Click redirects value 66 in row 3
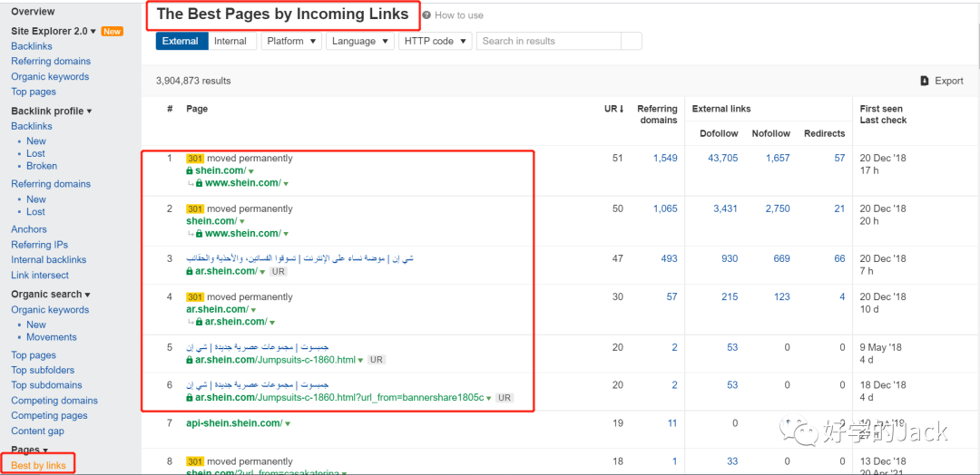 coord(839,258)
